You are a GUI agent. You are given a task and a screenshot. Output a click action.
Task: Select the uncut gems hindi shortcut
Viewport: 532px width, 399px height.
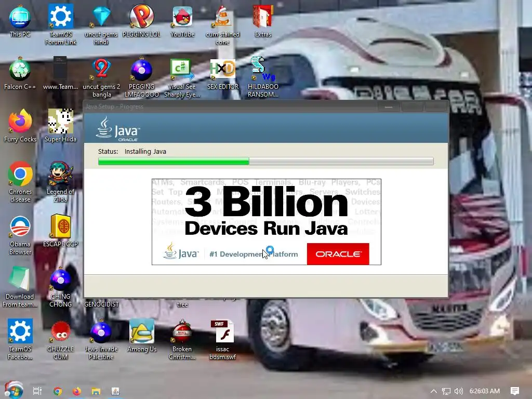point(101,24)
